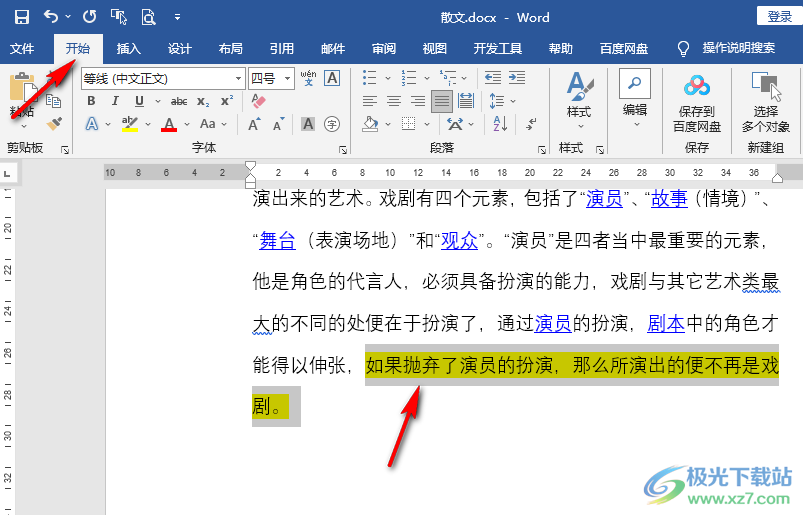
Task: Clear all formatting eraser icon
Action: tap(259, 100)
